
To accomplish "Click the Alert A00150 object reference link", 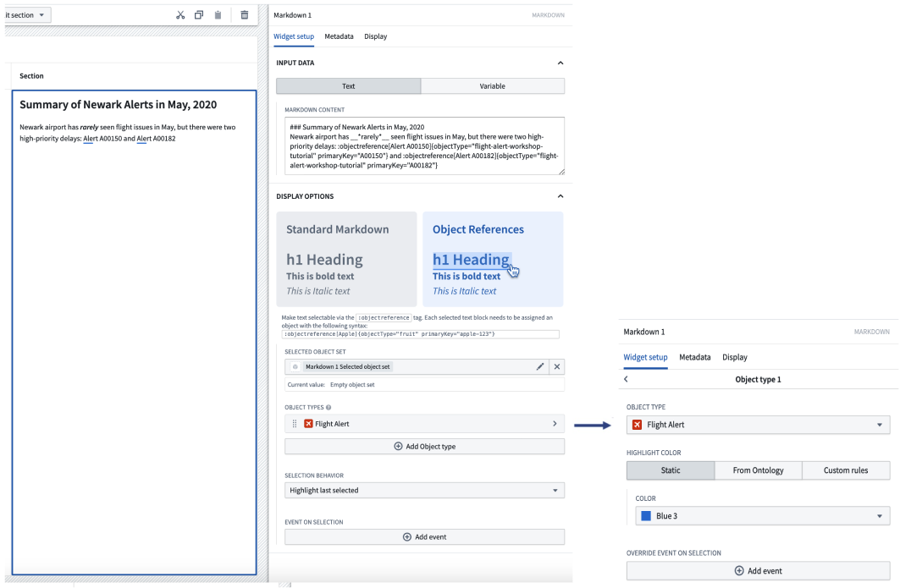I will pyautogui.click(x=102, y=138).
